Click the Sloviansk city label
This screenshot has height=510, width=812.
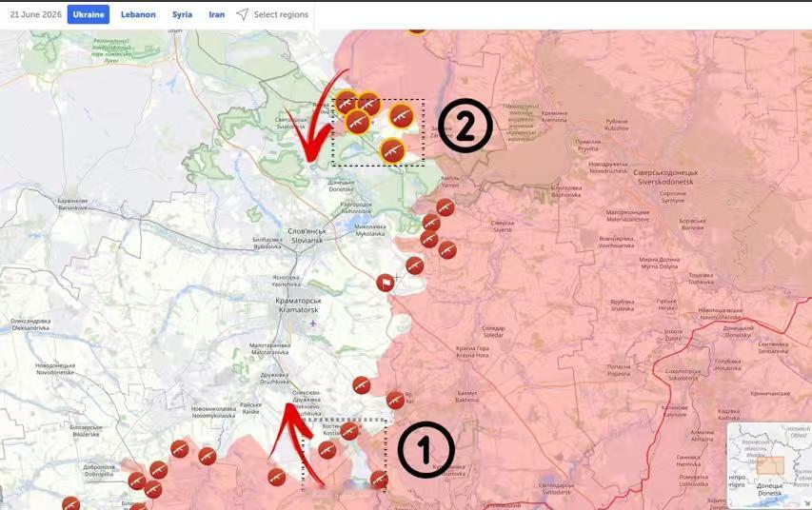pyautogui.click(x=307, y=236)
